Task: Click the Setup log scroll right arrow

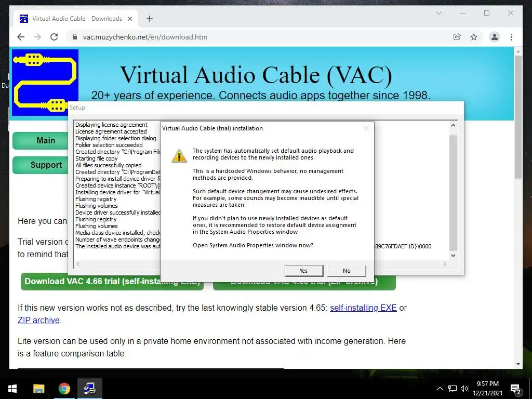Action: pyautogui.click(x=445, y=264)
